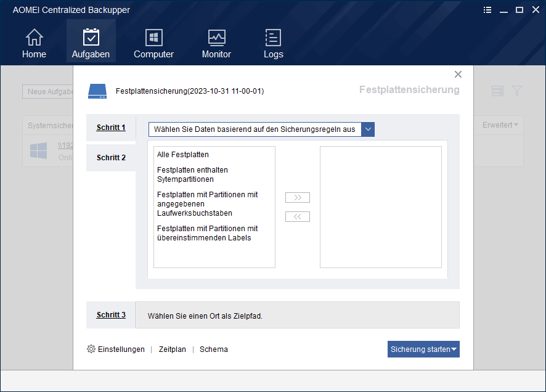
Task: Select Schritt 3
Action: pos(111,315)
